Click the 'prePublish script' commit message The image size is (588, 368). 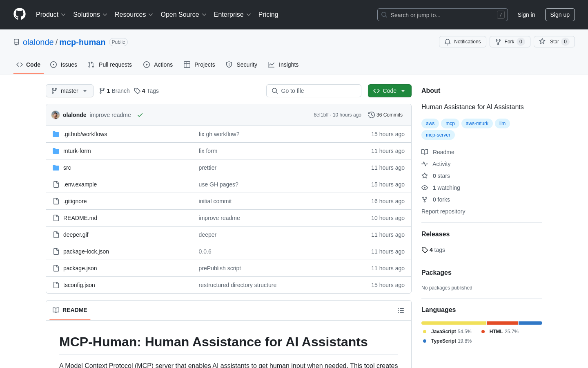pos(220,268)
